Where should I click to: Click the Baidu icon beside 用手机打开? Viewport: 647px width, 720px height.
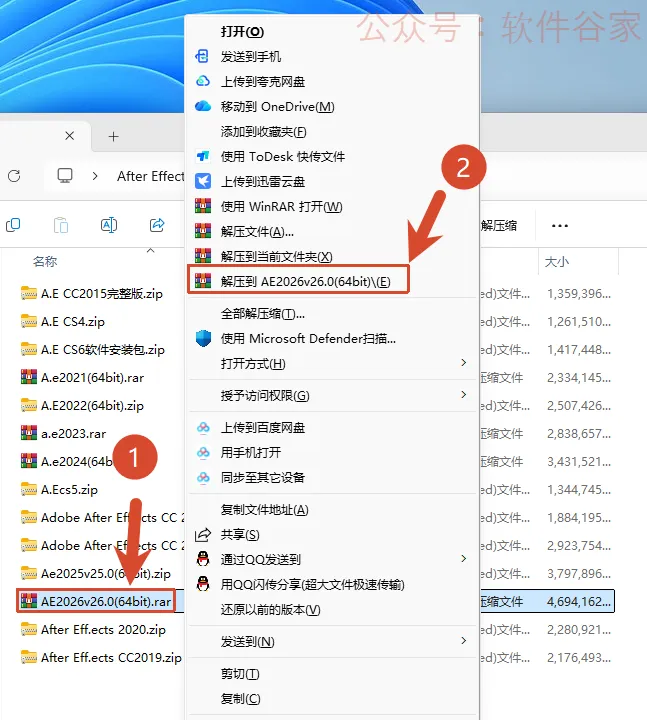tap(203, 452)
